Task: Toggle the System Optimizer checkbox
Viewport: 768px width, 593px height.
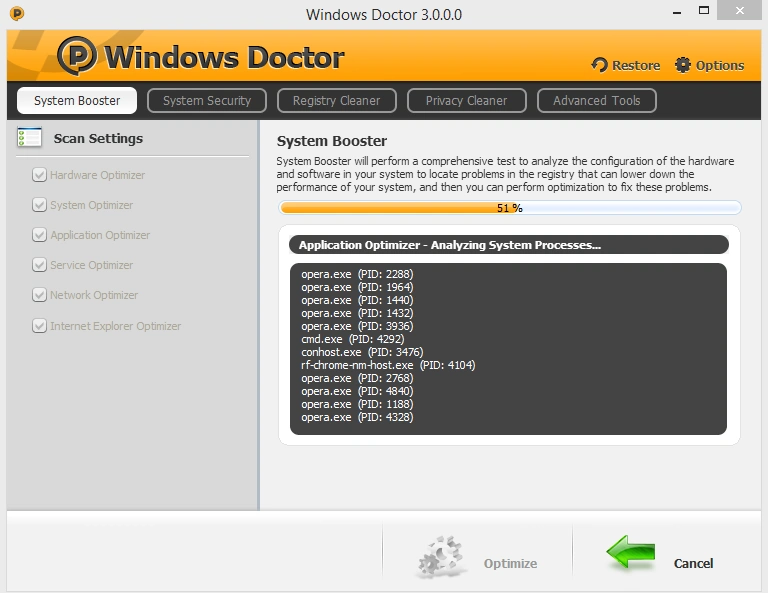Action: pyautogui.click(x=39, y=205)
